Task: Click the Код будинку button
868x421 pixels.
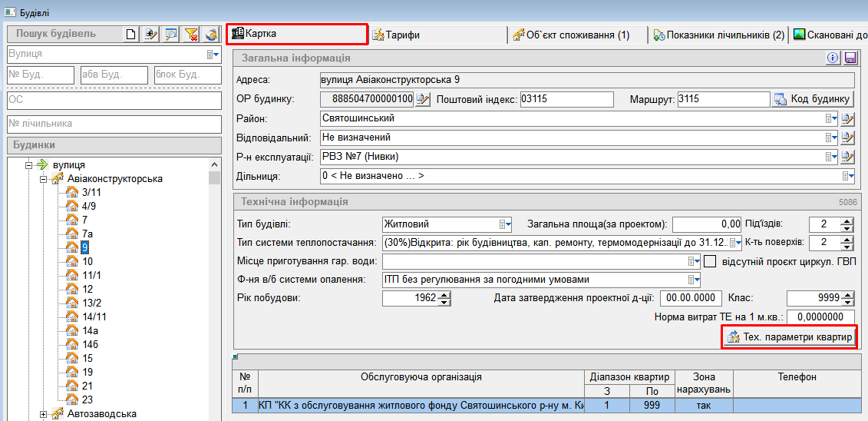Action: pos(812,99)
